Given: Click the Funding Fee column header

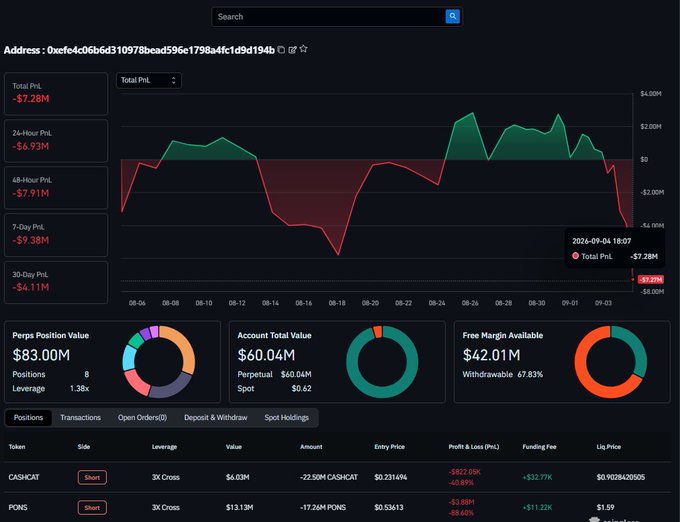Looking at the screenshot, I should point(539,447).
